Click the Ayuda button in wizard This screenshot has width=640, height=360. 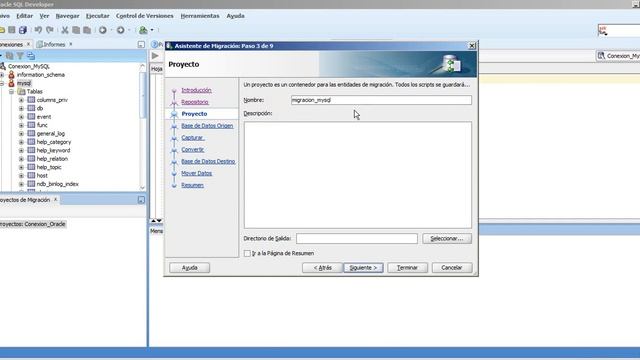pos(189,268)
